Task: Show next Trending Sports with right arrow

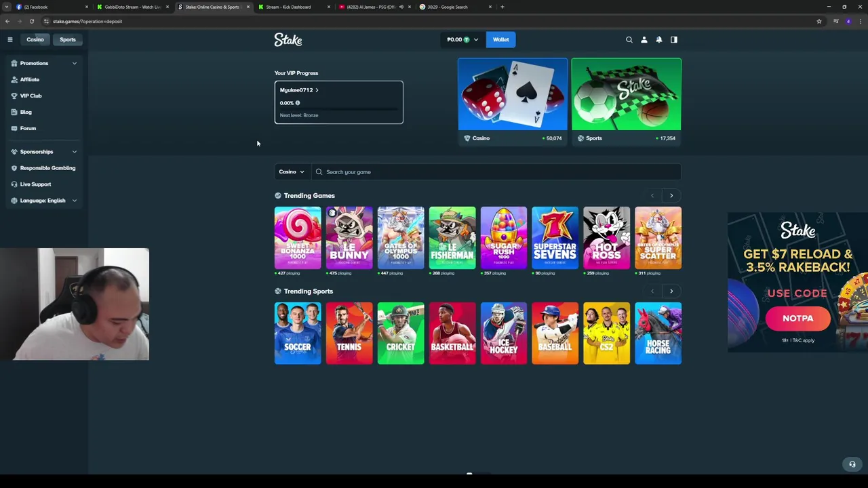Action: pos(671,291)
